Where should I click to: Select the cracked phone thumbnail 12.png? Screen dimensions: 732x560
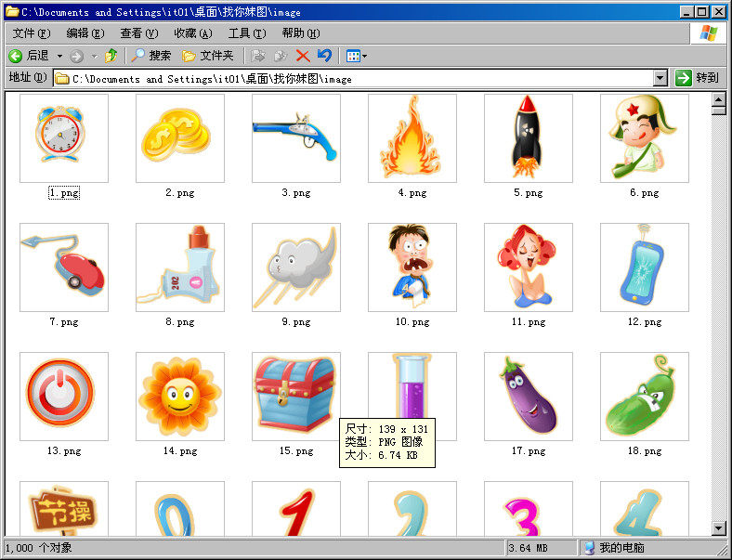pos(645,267)
